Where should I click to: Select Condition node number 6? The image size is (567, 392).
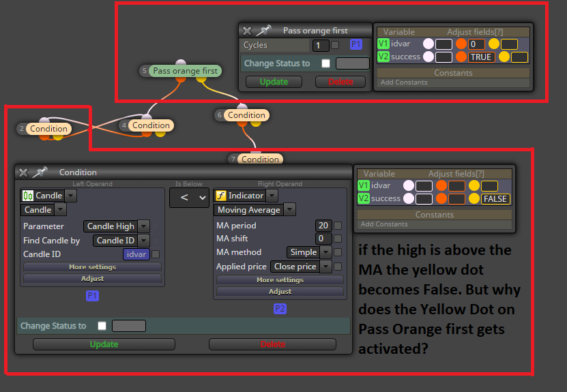coord(246,115)
